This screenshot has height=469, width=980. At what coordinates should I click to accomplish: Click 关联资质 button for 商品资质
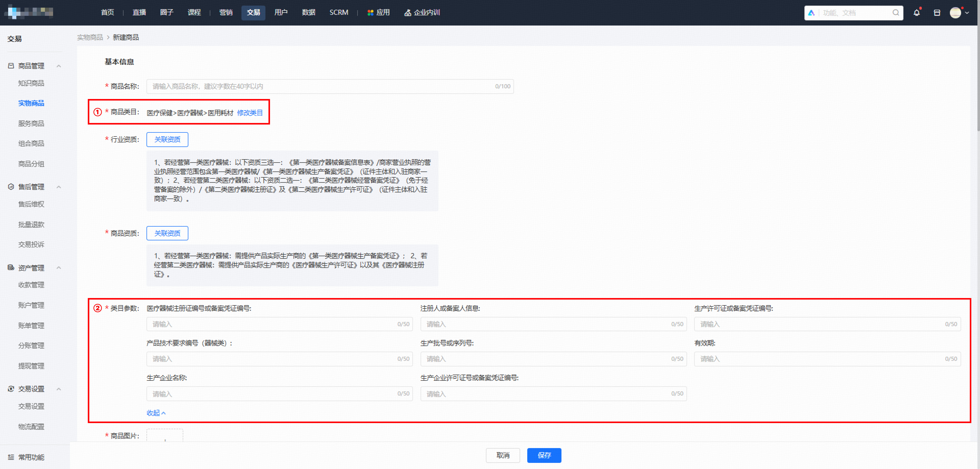pos(167,233)
